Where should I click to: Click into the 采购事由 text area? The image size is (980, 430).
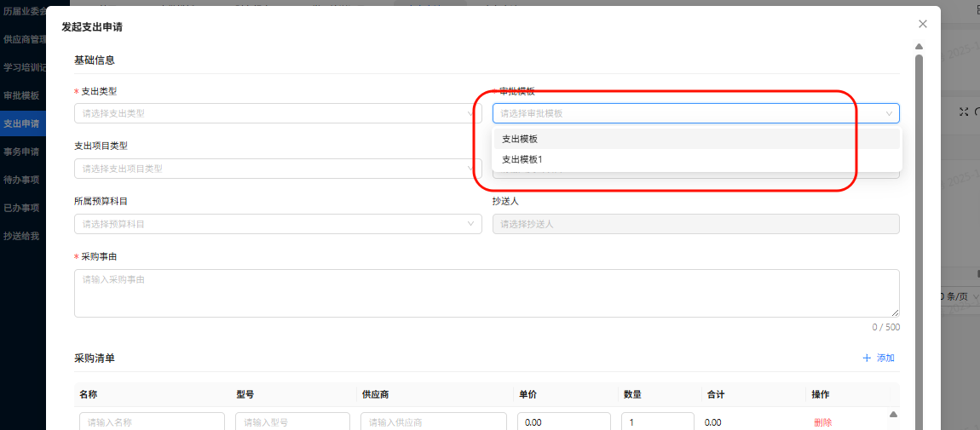pos(486,293)
